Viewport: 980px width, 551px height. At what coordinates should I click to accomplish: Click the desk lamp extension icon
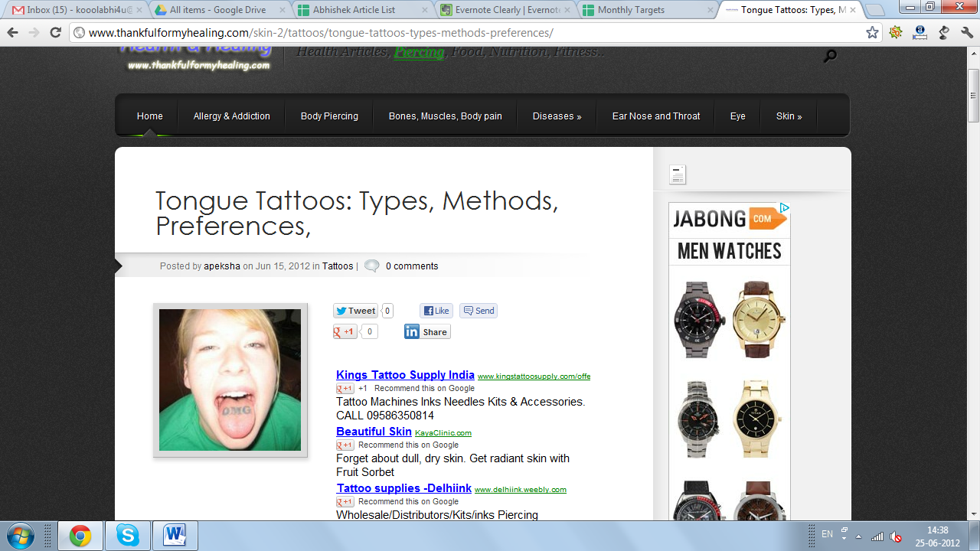[x=944, y=33]
